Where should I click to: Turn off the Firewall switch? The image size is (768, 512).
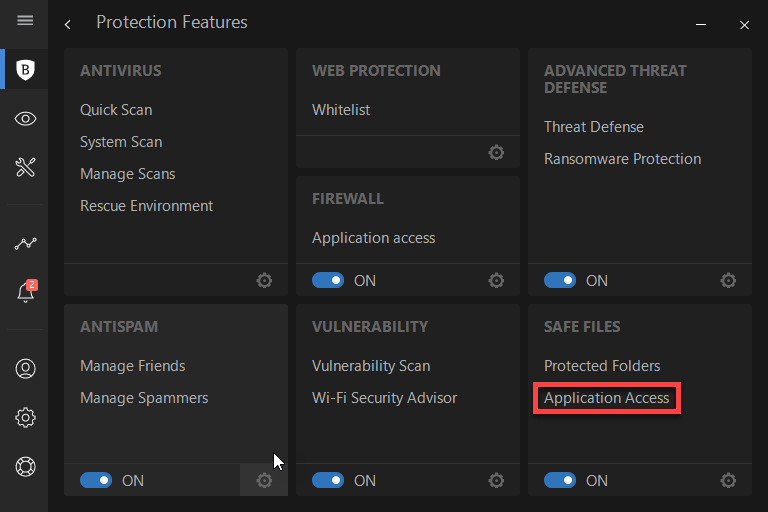[328, 281]
